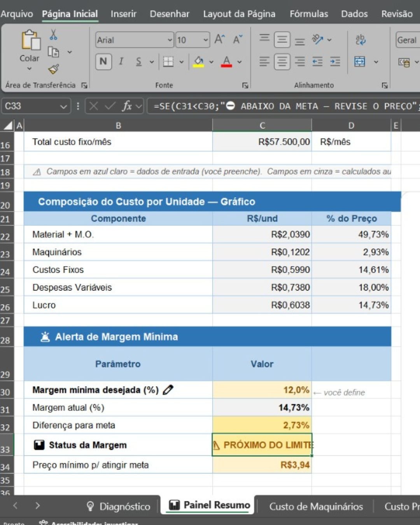Click the Colar paste icon

click(x=31, y=40)
